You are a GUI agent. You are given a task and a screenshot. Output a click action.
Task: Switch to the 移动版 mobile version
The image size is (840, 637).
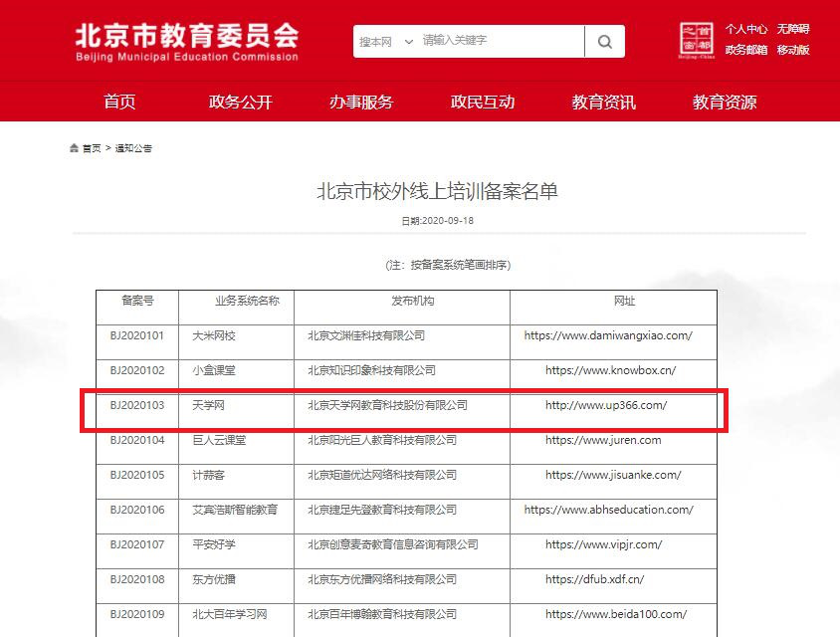793,50
